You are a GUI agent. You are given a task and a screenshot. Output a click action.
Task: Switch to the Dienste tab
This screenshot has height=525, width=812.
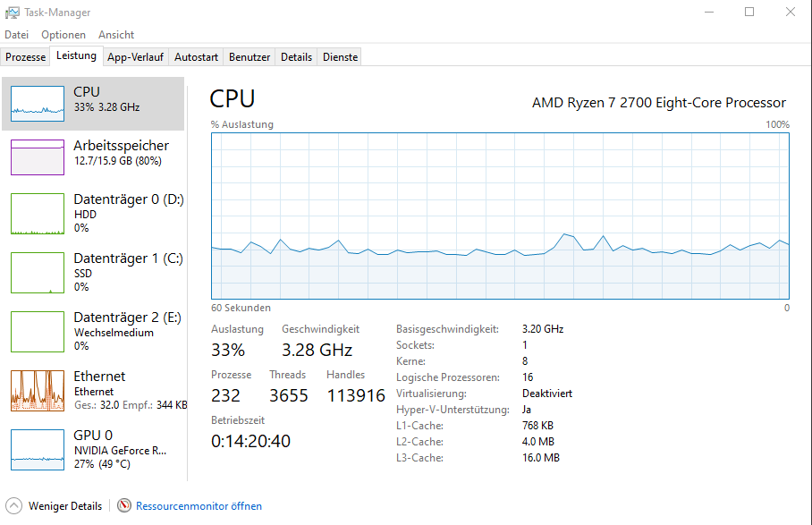pos(340,57)
